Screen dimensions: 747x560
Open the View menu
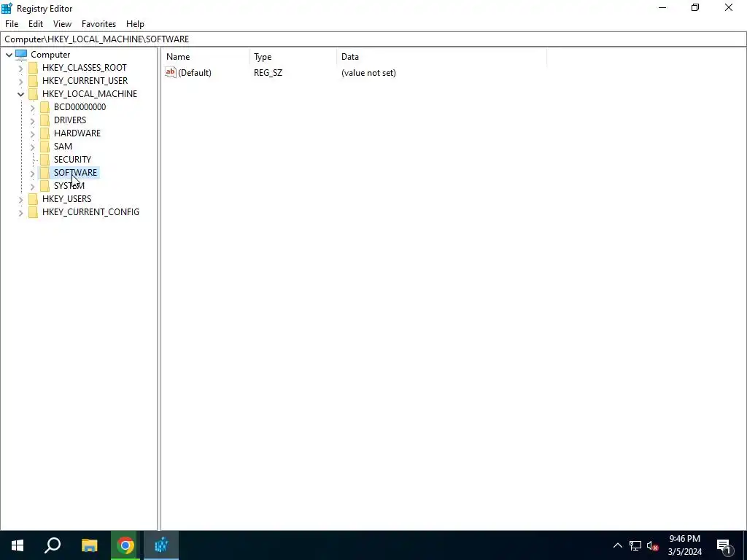pos(62,24)
